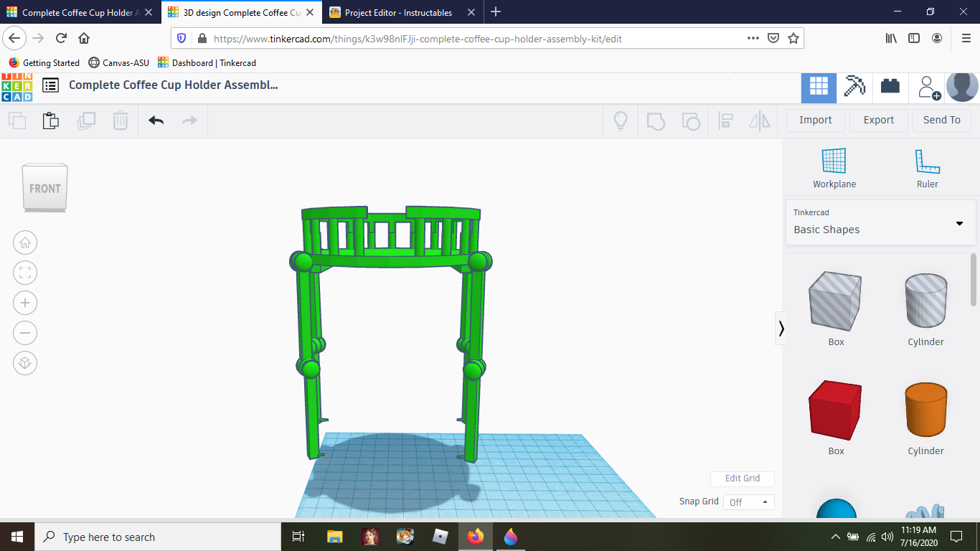Redo the last action

coord(189,121)
